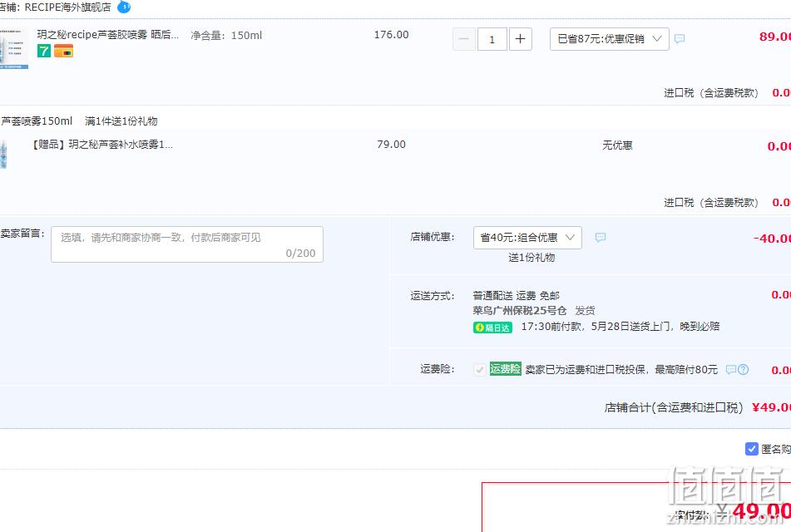Viewport: 791px width, 532px height.
Task: Click the 店铺合计(含运费和进口税) label
Action: [674, 407]
